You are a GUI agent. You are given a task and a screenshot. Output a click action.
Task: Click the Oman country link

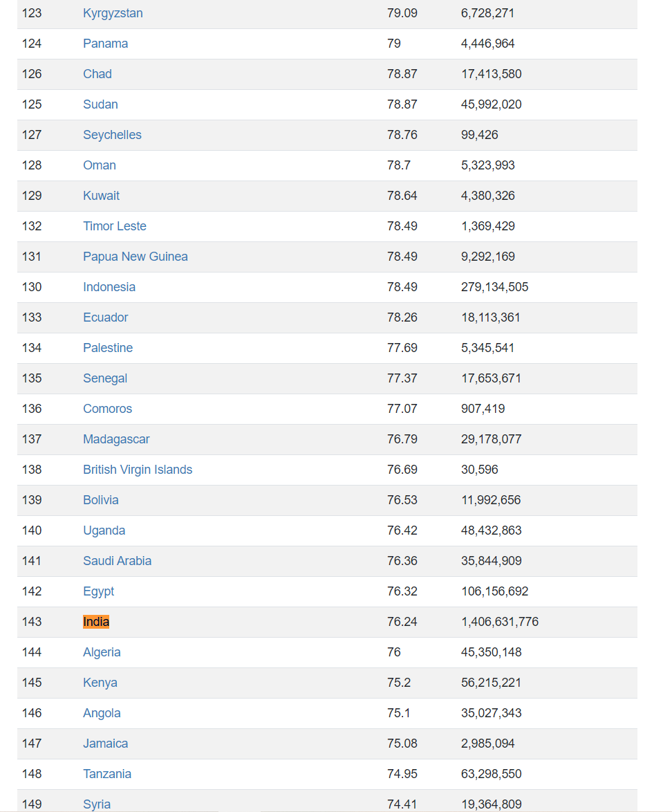[x=99, y=165]
